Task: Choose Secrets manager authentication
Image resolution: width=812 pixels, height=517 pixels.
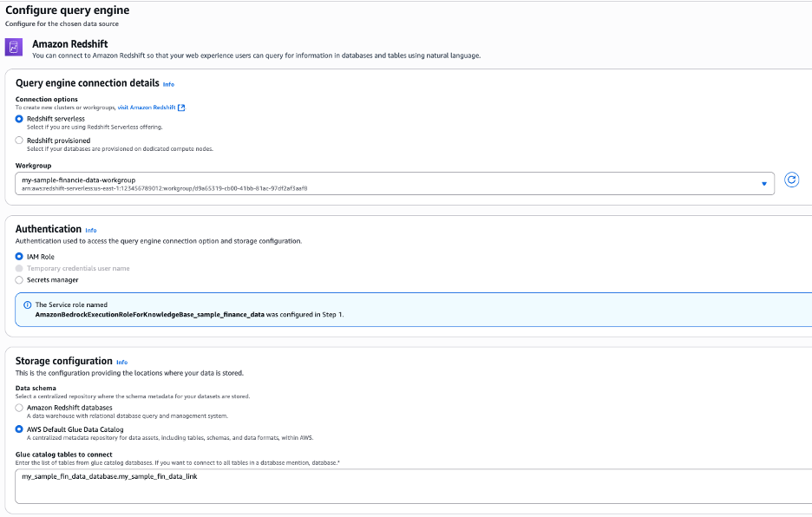Action: coord(18,279)
